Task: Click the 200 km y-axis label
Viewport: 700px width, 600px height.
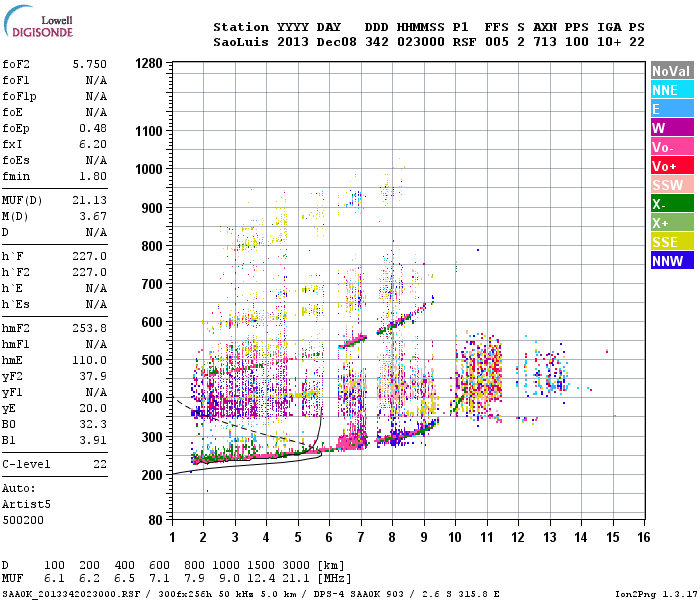Action: [152, 475]
